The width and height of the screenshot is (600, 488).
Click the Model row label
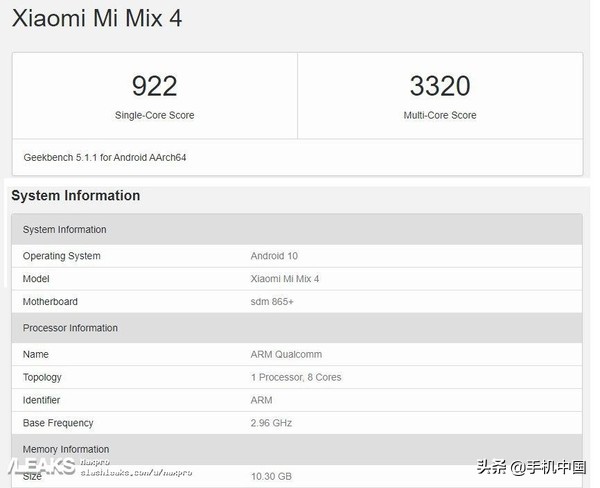[x=36, y=279]
